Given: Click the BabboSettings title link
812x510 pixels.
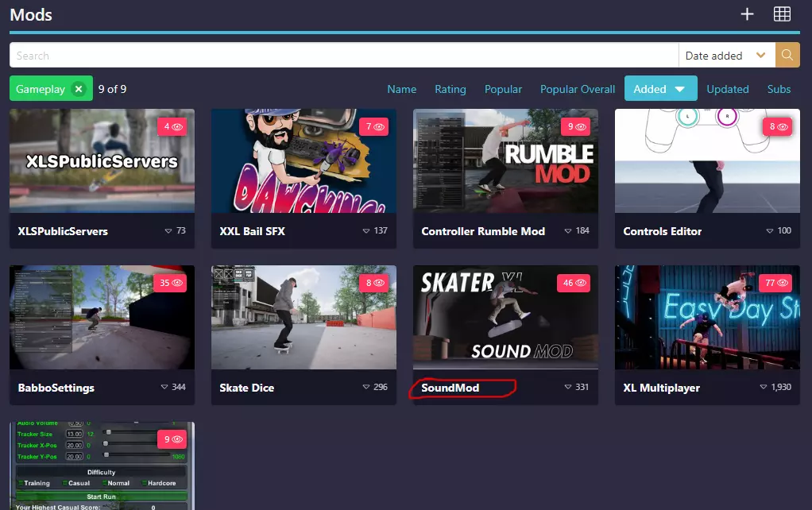Looking at the screenshot, I should [56, 388].
